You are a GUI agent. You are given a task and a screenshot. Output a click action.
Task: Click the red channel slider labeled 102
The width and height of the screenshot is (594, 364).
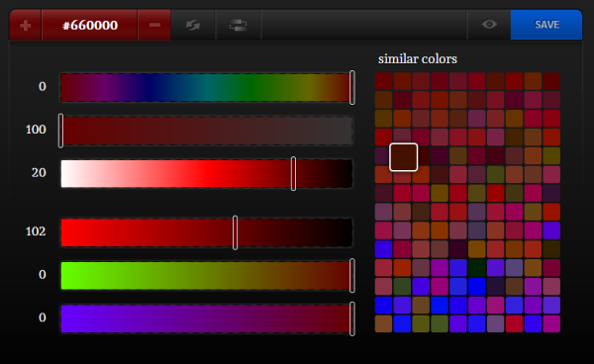click(207, 232)
